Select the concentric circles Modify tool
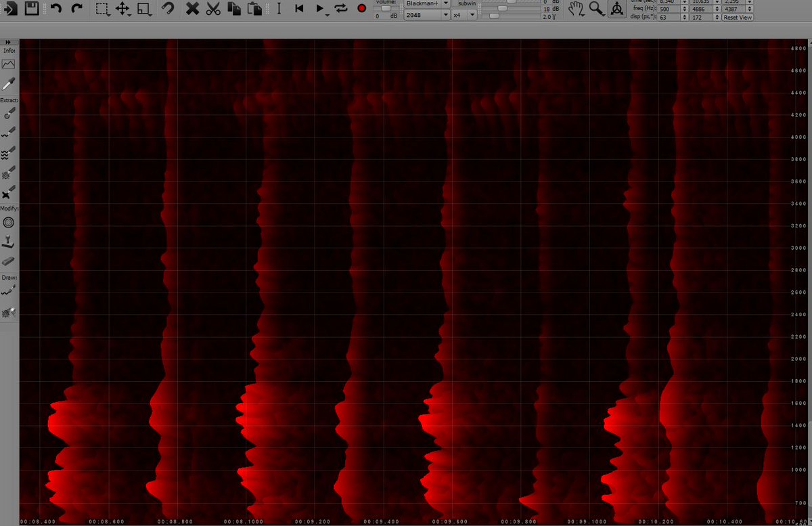This screenshot has width=812, height=526. tap(9, 221)
